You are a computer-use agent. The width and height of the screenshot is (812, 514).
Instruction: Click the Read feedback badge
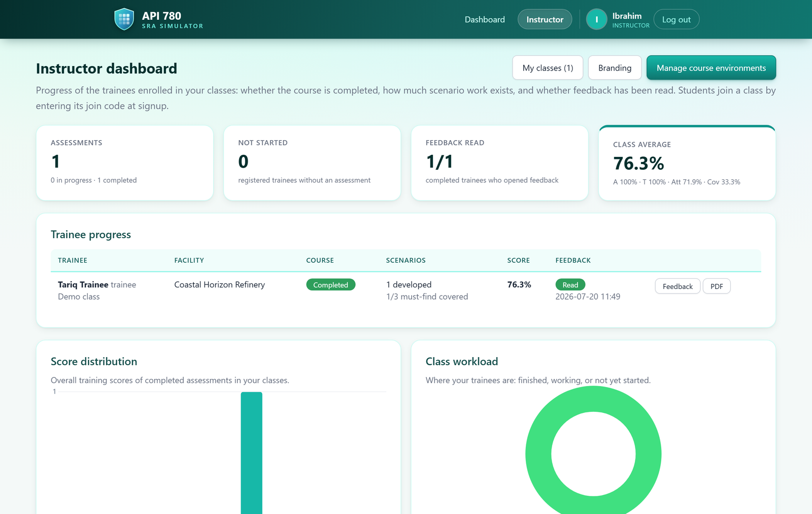point(570,285)
